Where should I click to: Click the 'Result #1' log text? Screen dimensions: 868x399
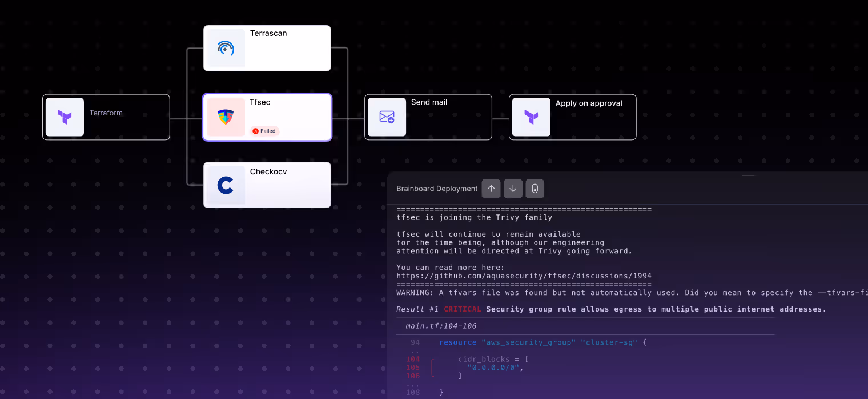point(417,309)
